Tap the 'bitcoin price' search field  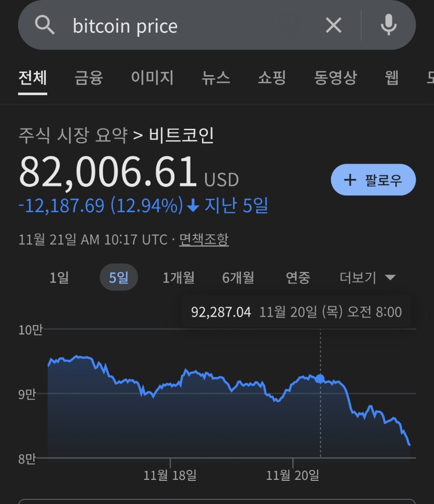[x=189, y=26]
